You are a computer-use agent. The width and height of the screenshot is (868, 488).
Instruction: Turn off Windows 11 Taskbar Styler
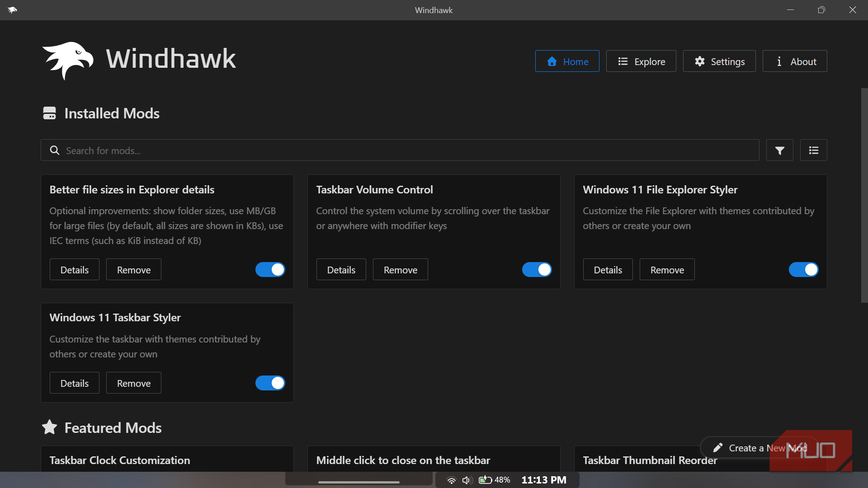[270, 383]
